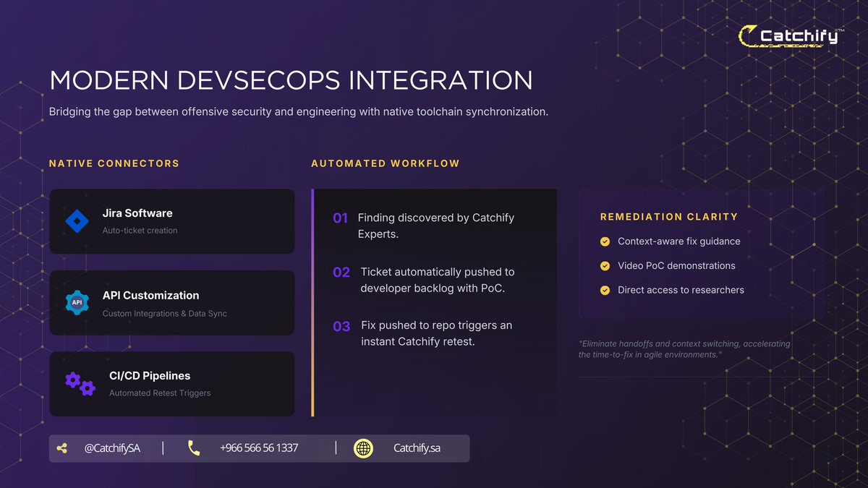868x488 pixels.
Task: Open the Jira Software connector card
Action: (x=172, y=221)
